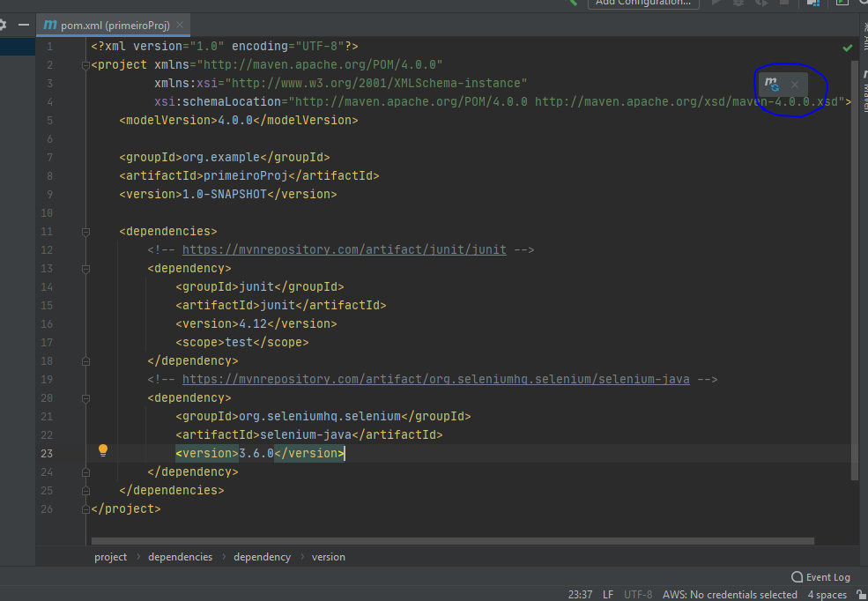Select dependency in the breadcrumb bar

261,556
